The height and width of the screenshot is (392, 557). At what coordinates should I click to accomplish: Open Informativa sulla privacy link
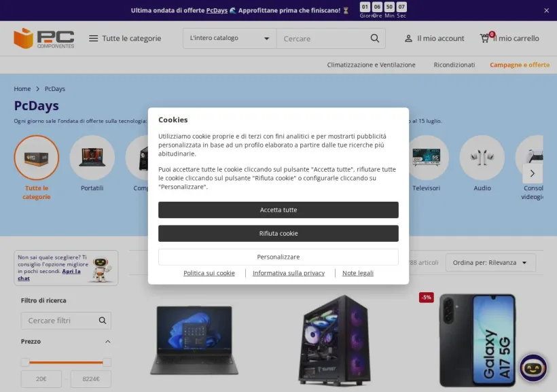click(289, 273)
